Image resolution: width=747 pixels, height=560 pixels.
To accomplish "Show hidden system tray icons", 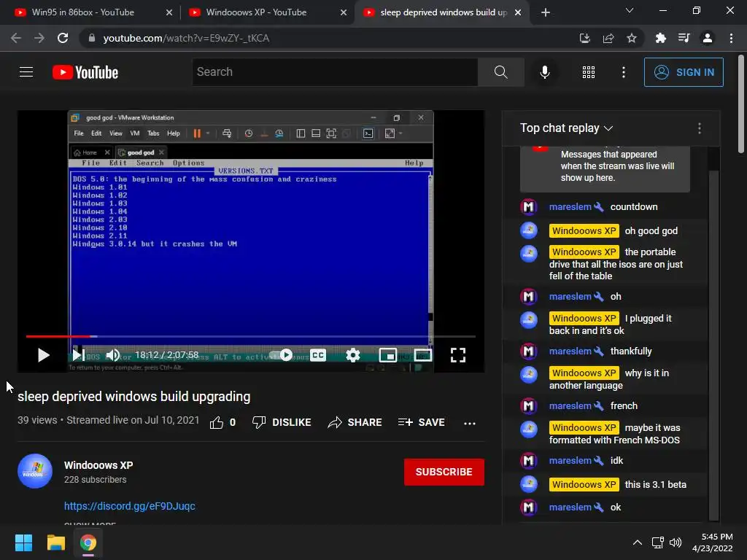I will tap(638, 542).
